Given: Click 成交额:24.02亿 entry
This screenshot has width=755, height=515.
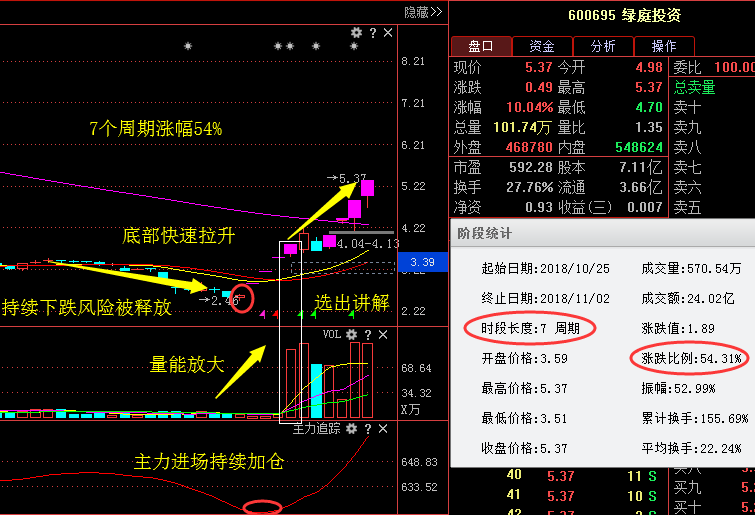Looking at the screenshot, I should tap(688, 298).
